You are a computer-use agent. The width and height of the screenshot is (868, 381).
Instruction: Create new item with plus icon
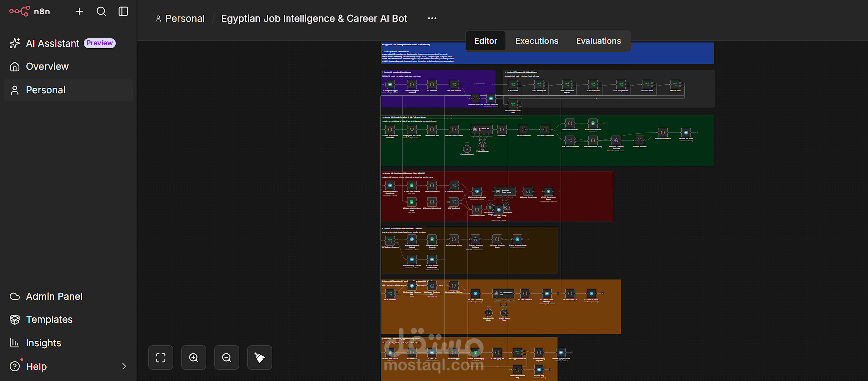79,11
